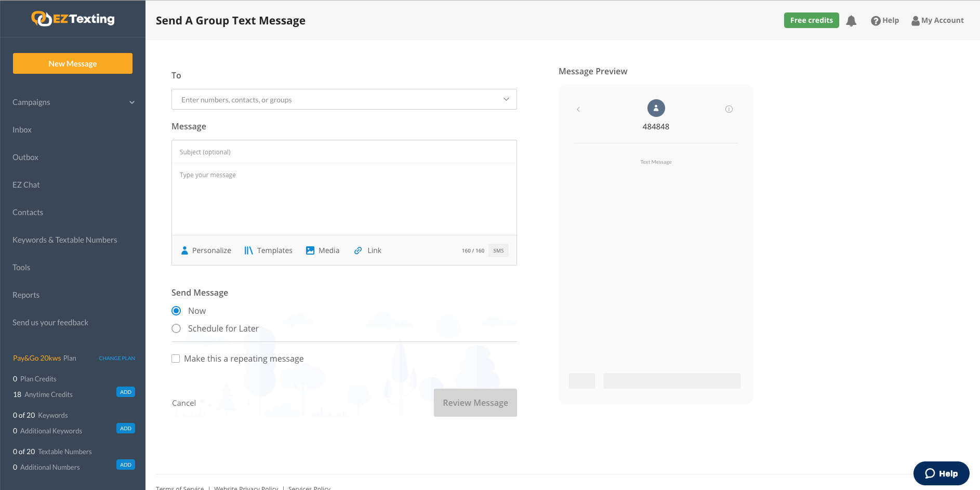
Task: Click the Link chain icon
Action: pyautogui.click(x=358, y=250)
